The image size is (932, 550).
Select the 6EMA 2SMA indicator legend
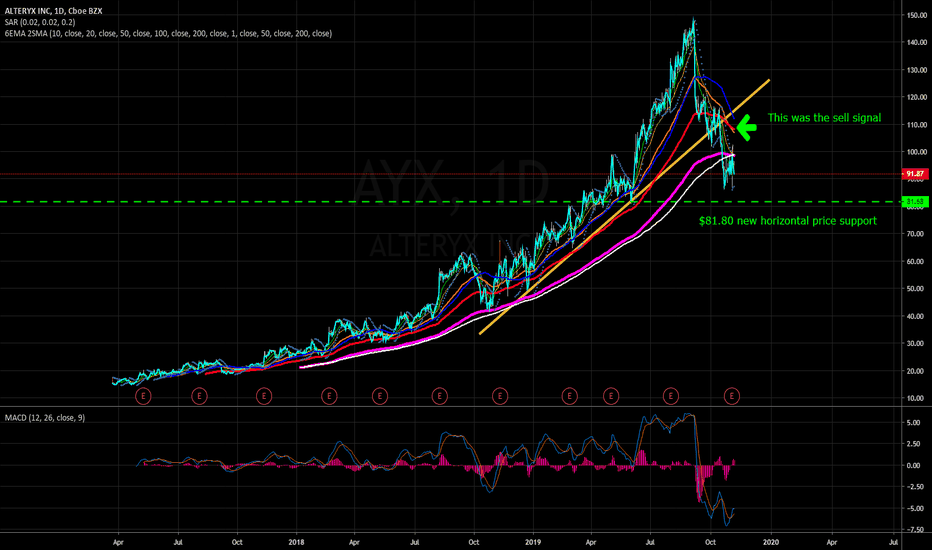coord(168,33)
